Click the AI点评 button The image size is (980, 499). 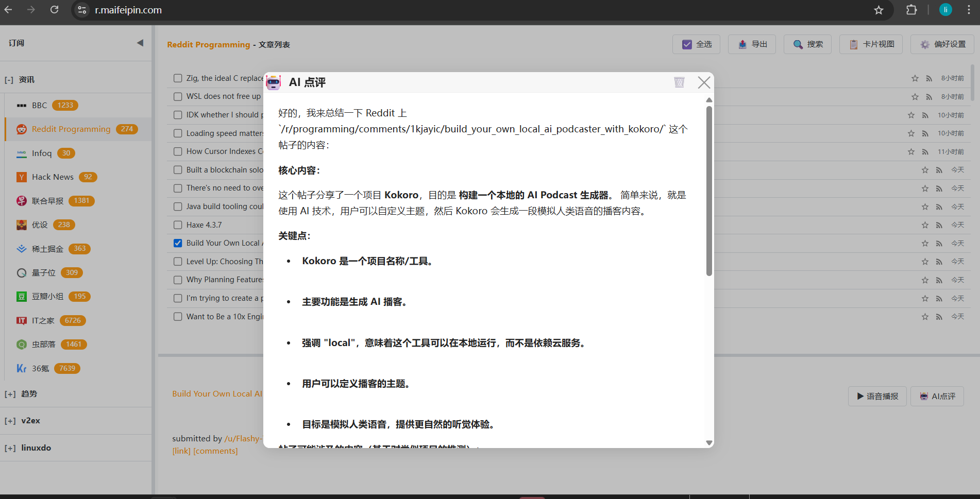pyautogui.click(x=937, y=396)
